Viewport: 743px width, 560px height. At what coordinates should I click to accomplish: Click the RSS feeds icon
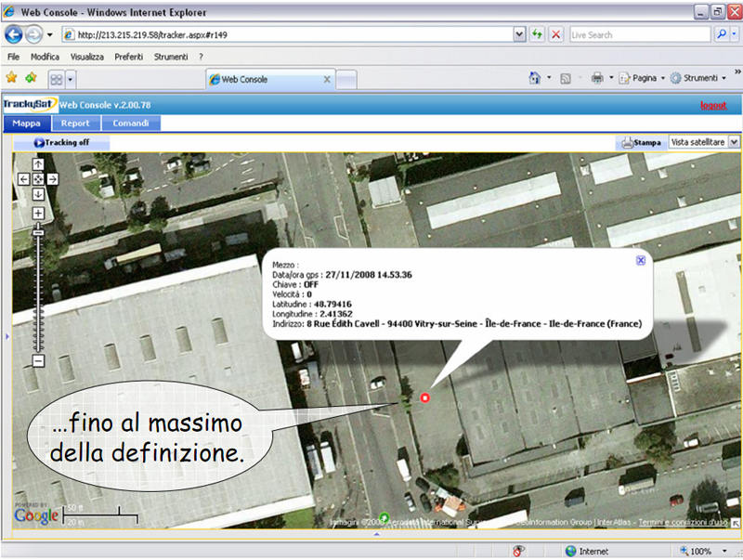coord(566,79)
